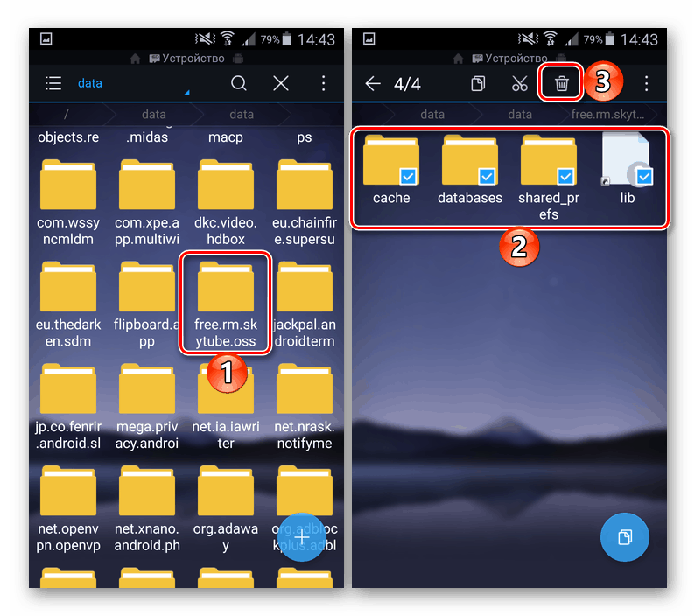Image resolution: width=695 pixels, height=616 pixels.
Task: Tap the macp label
Action: pyautogui.click(x=226, y=137)
